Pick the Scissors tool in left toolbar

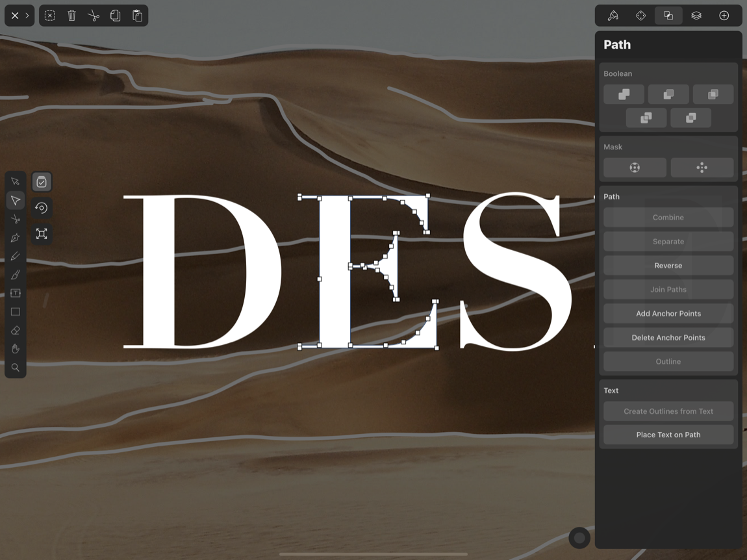[15, 219]
